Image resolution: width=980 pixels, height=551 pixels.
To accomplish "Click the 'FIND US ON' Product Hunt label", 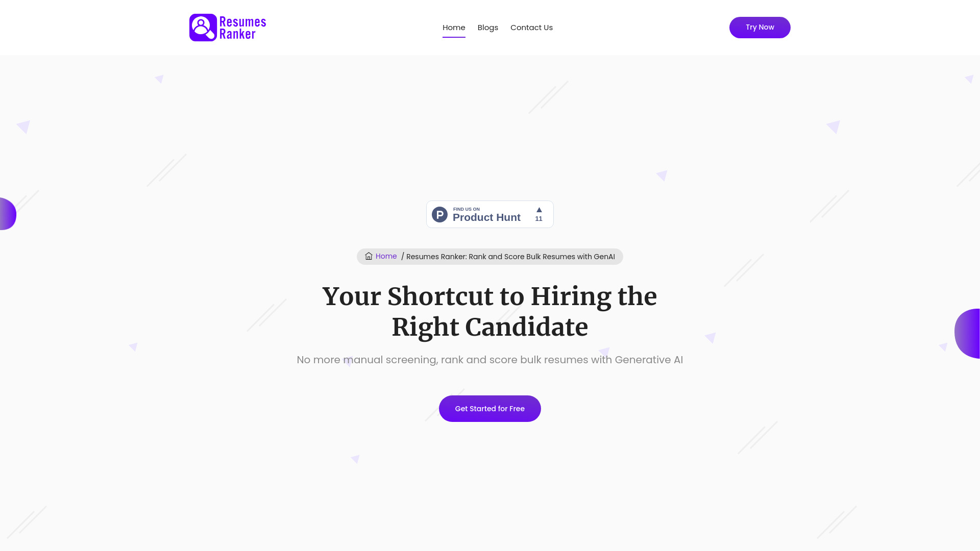I will (467, 209).
